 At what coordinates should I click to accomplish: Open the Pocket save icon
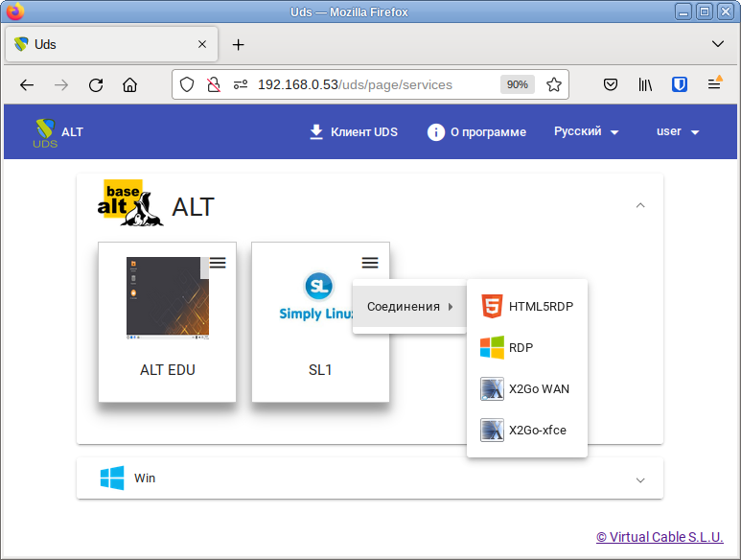[x=611, y=84]
